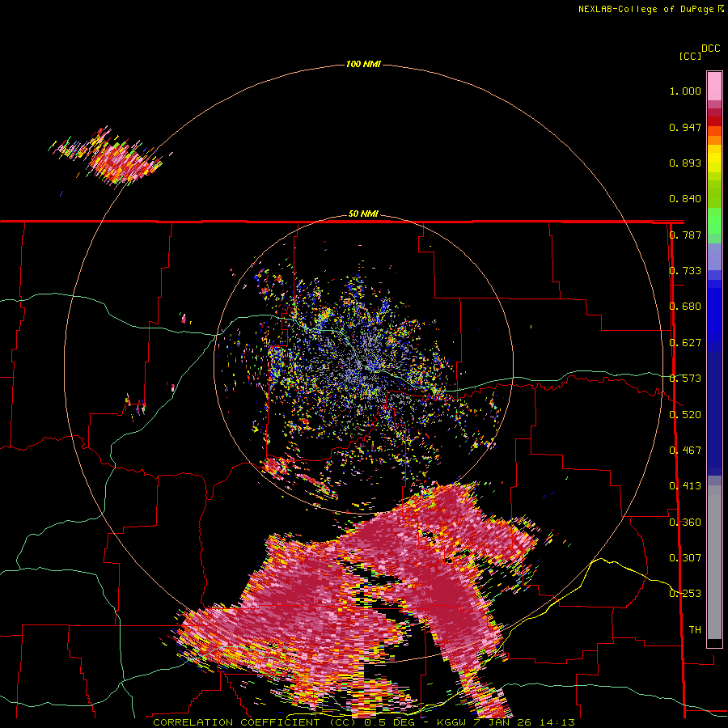The height and width of the screenshot is (728, 728).
Task: Click the 50 NMI range ring label
Action: point(363,214)
